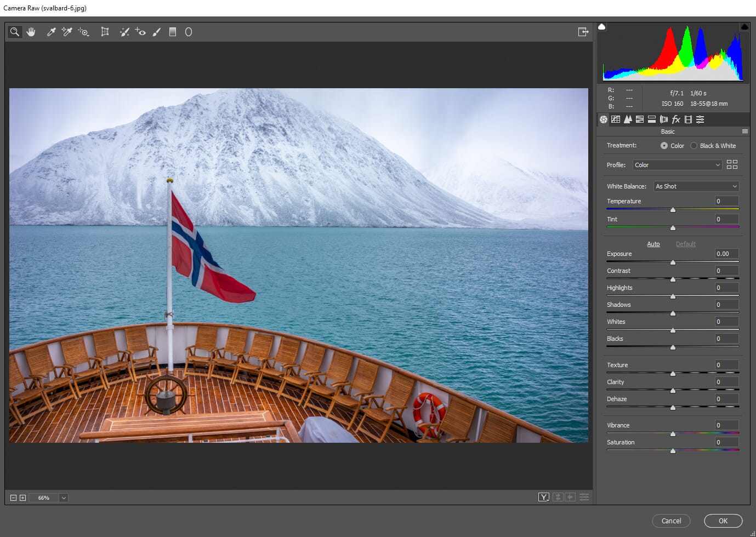Open the profile browser grid icon

(732, 164)
